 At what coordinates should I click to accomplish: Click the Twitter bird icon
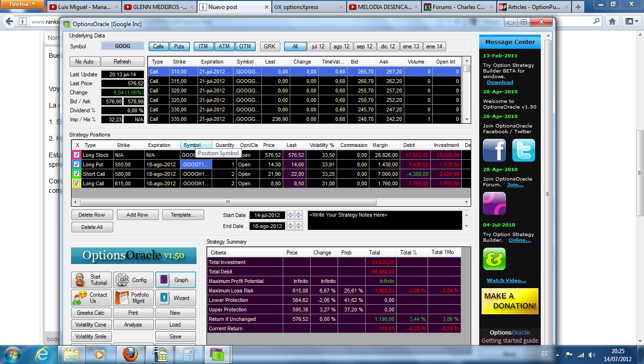523,151
